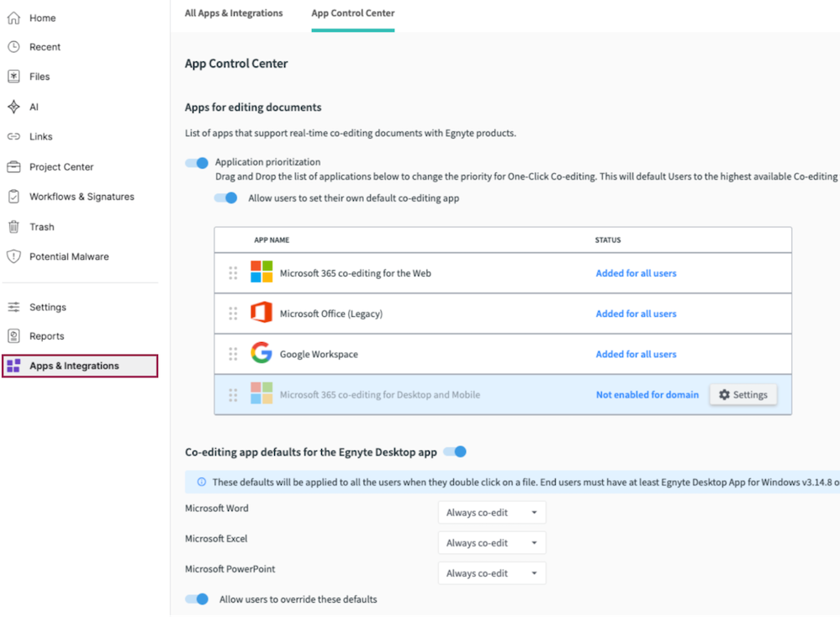This screenshot has height=617, width=840.
Task: Click the Microsoft Excel label
Action: point(216,539)
